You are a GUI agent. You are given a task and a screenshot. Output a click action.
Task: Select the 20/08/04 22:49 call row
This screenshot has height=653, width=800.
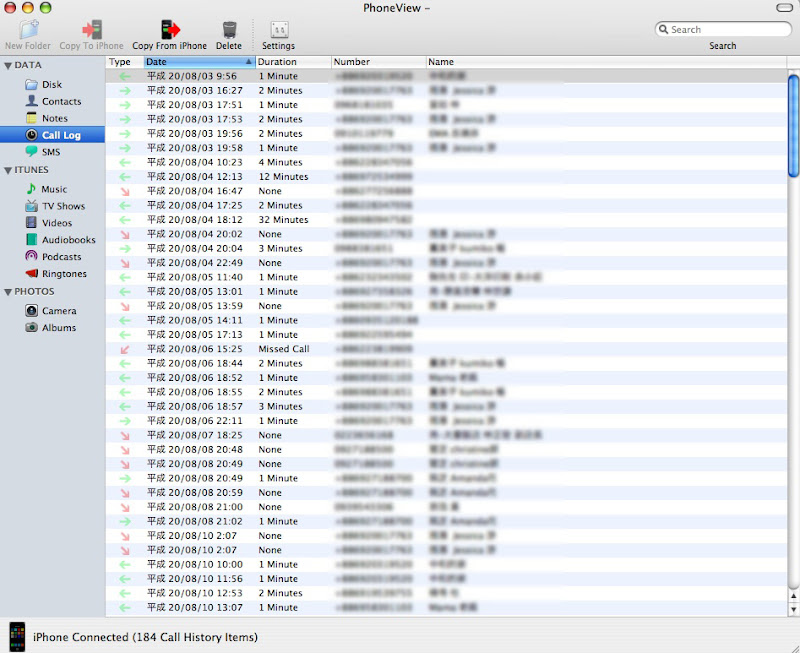pos(446,263)
